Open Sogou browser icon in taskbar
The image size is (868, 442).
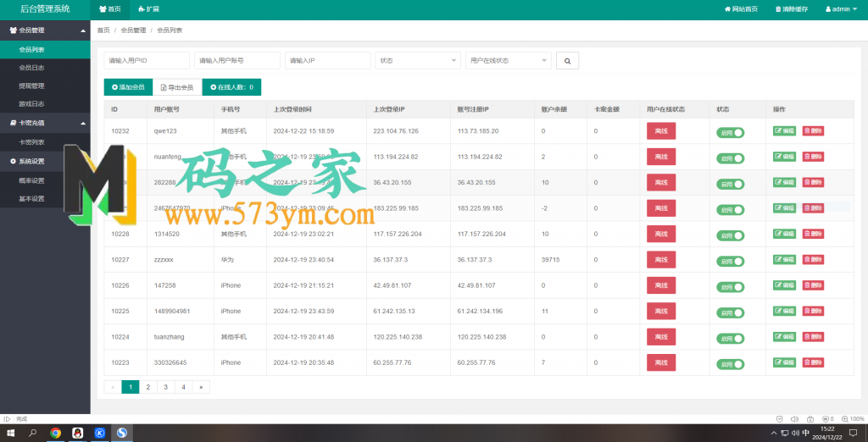pos(122,434)
